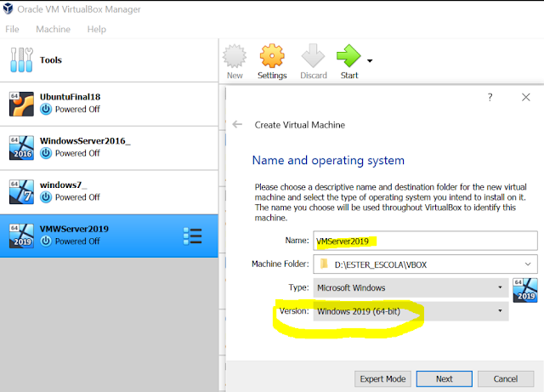Viewport: 544px width, 392px height.
Task: Click the power status icon of windows7_
Action: click(x=46, y=197)
